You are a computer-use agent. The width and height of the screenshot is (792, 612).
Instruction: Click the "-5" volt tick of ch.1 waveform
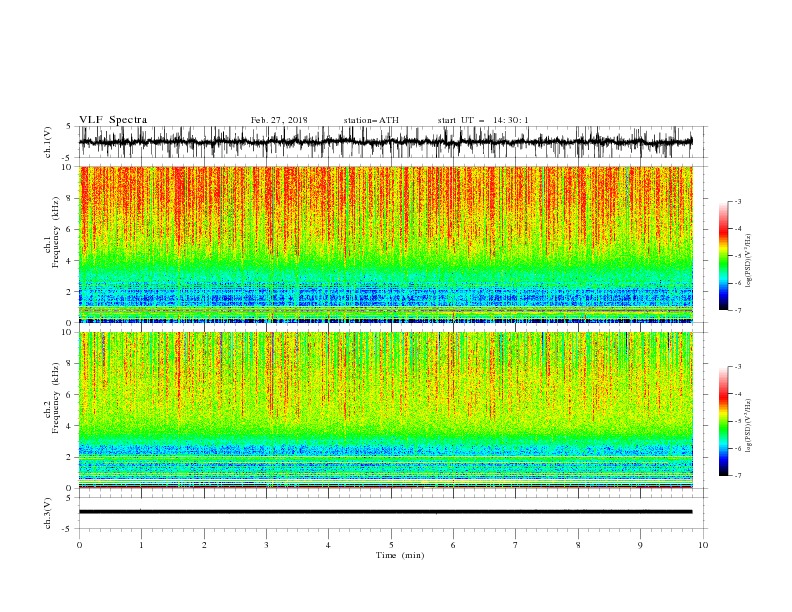coord(68,158)
